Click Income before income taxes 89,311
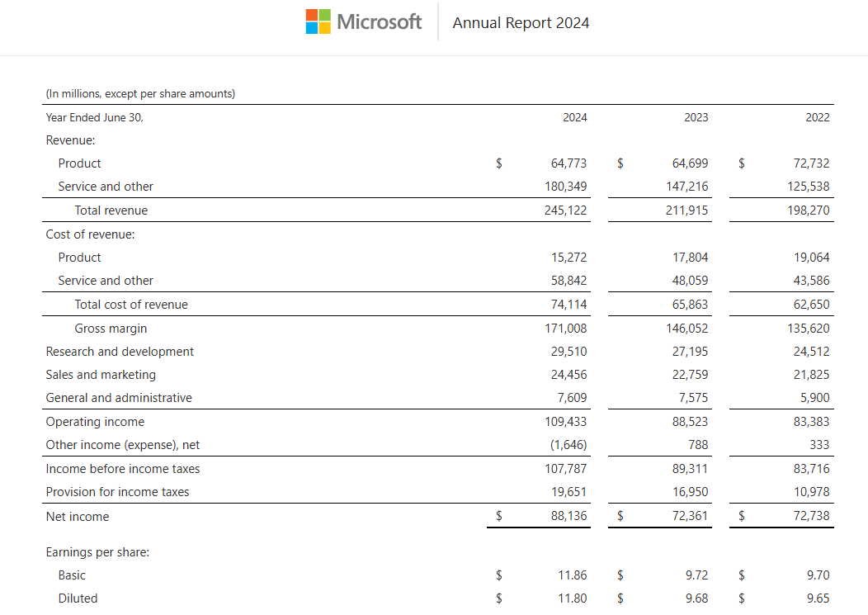Image resolution: width=868 pixels, height=615 pixels. coord(690,469)
